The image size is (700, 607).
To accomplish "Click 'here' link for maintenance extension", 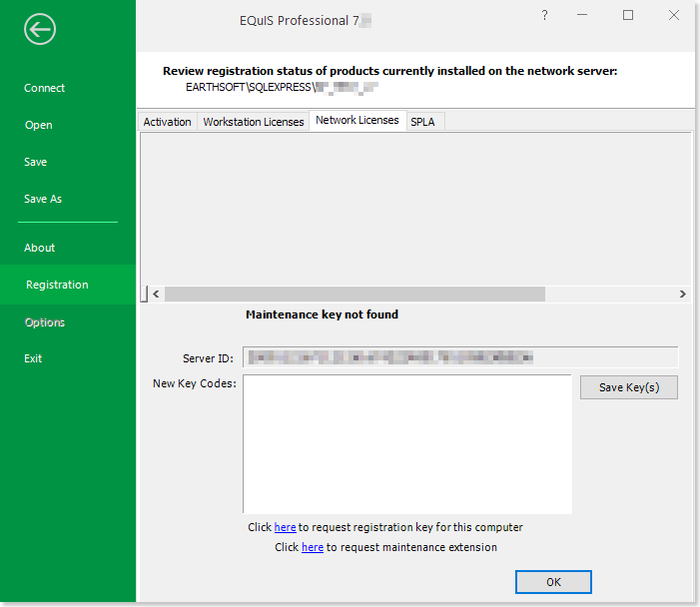I will 313,547.
